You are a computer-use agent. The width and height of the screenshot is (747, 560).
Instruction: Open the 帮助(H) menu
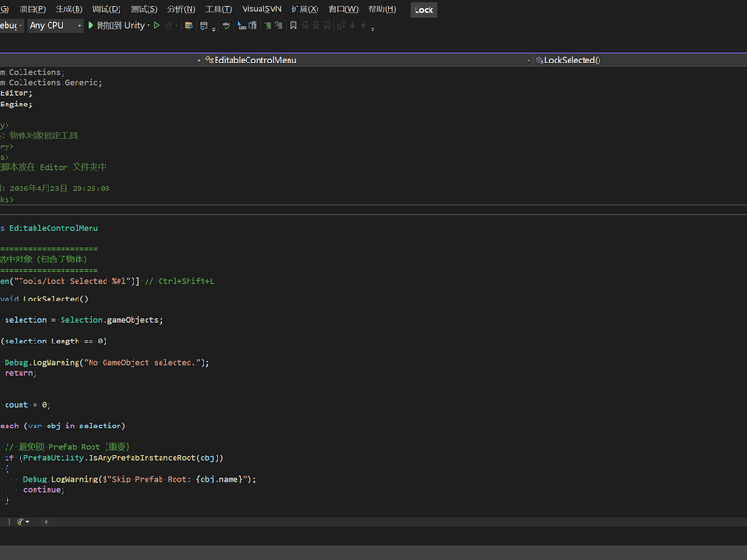382,9
